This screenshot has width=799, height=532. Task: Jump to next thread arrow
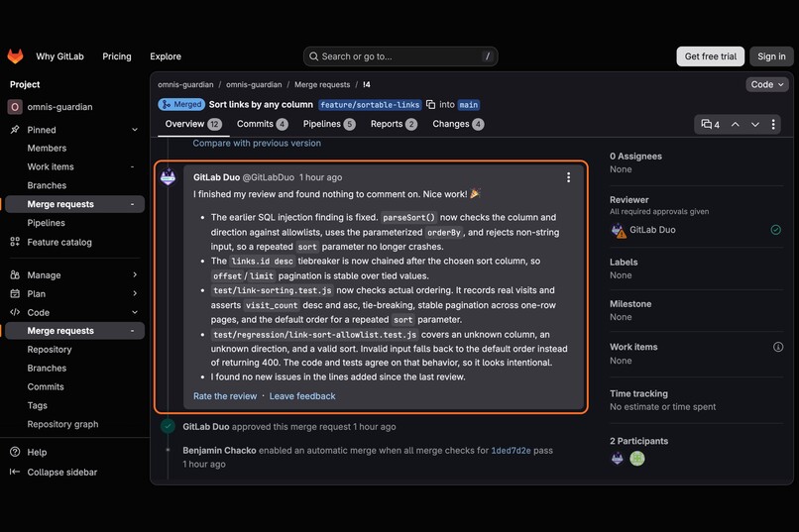click(755, 124)
